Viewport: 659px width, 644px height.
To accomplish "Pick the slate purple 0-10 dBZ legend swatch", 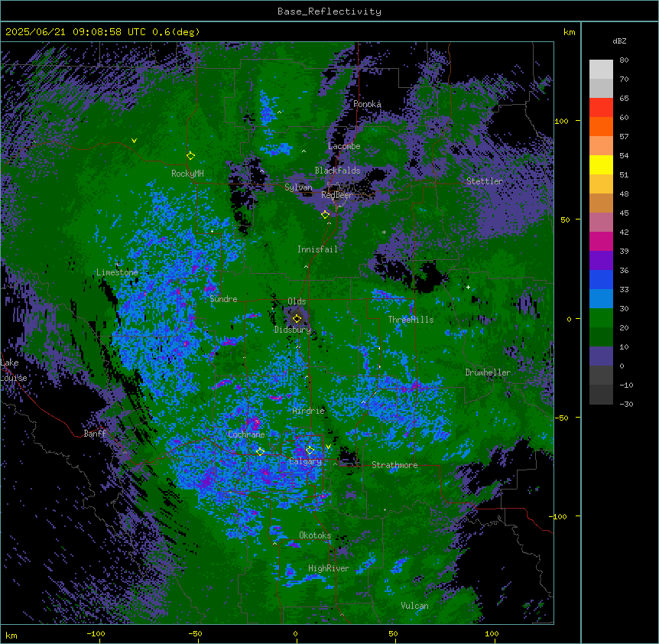I will [601, 356].
